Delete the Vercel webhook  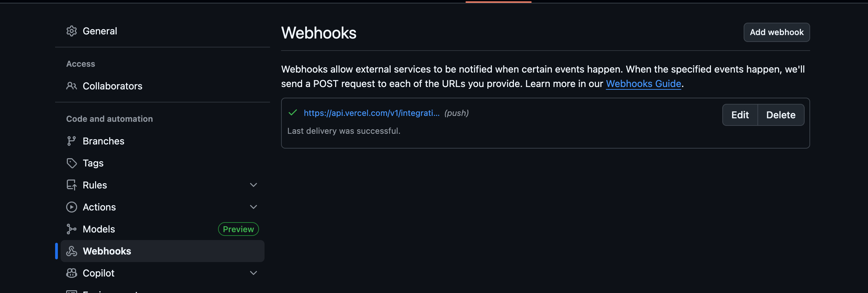pos(781,115)
